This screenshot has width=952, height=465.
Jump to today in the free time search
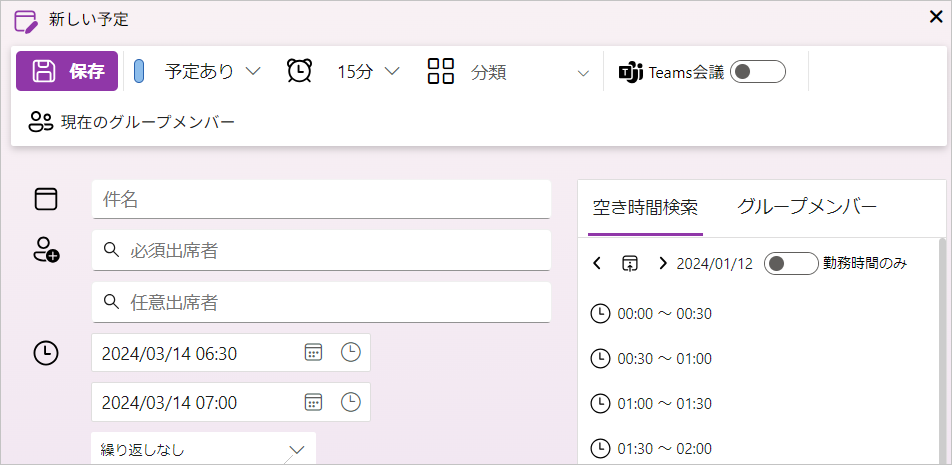[630, 263]
